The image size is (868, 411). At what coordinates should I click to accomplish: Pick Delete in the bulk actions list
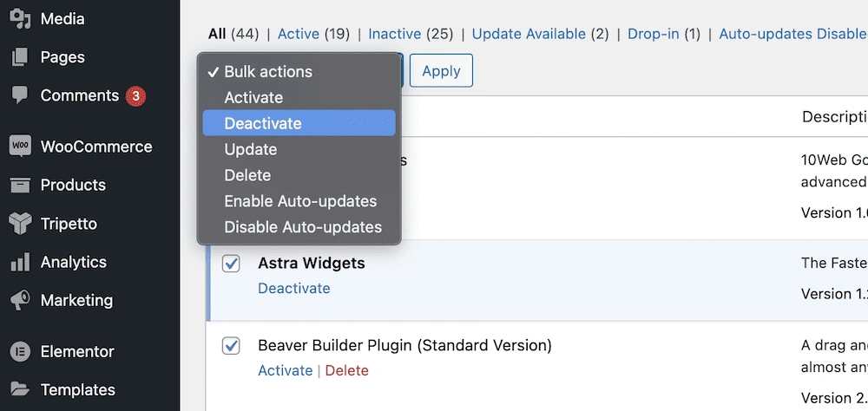click(x=247, y=175)
